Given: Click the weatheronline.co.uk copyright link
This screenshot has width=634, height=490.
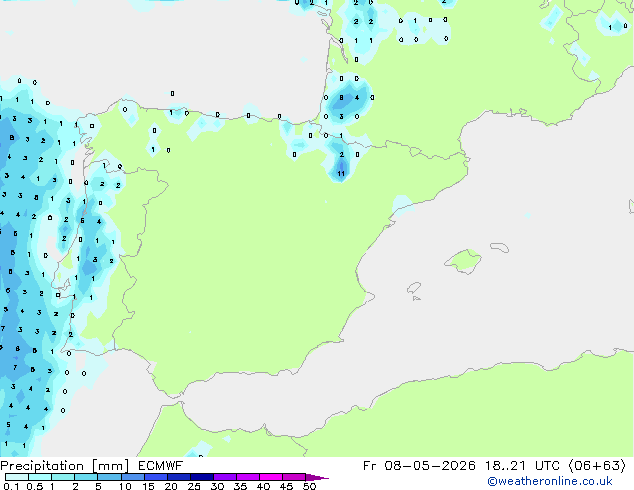Looking at the screenshot, I should [x=550, y=481].
